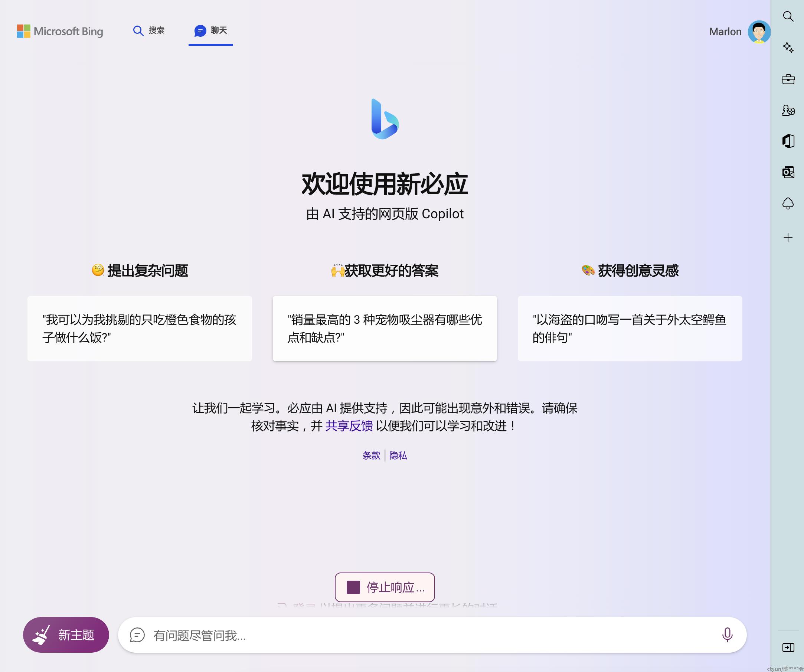The height and width of the screenshot is (672, 804).
Task: Click the microphone voice input icon
Action: (x=727, y=635)
